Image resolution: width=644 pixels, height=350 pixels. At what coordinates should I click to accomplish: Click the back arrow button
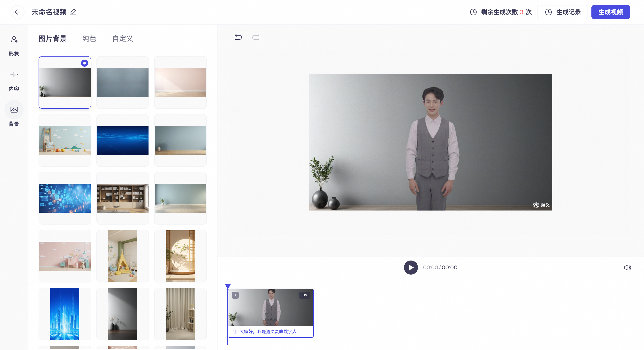[x=18, y=12]
